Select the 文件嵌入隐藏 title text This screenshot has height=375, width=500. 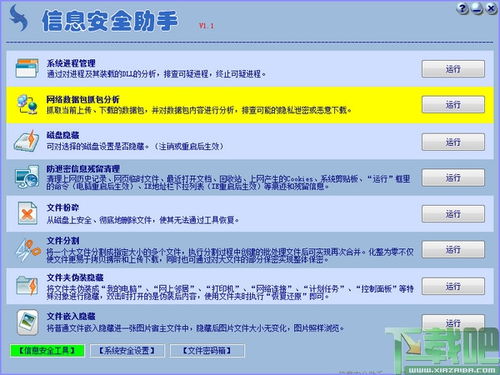point(71,316)
